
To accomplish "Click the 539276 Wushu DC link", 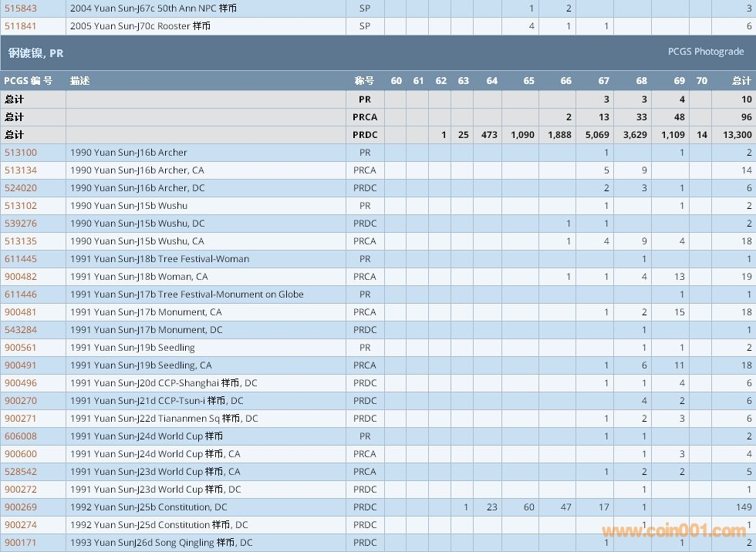I will coord(21,224).
